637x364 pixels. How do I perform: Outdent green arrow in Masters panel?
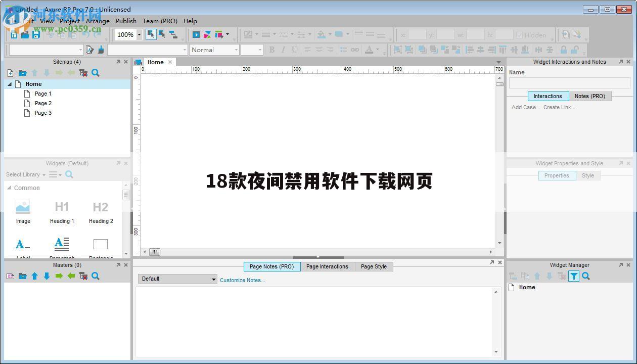click(71, 276)
